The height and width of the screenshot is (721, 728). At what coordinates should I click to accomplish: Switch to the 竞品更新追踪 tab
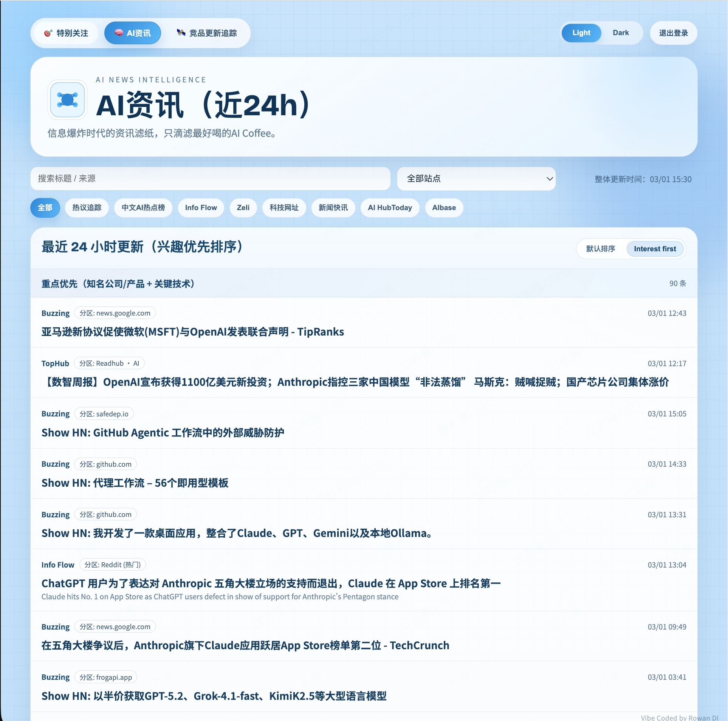pyautogui.click(x=208, y=33)
